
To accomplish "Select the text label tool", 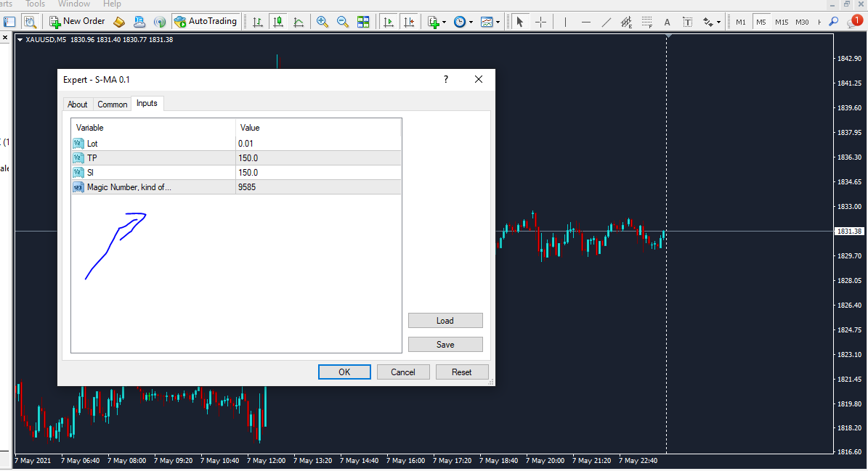I will point(688,22).
